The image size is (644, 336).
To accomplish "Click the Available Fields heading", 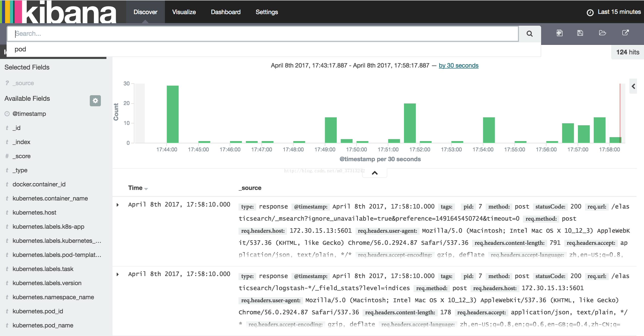I will tap(27, 98).
